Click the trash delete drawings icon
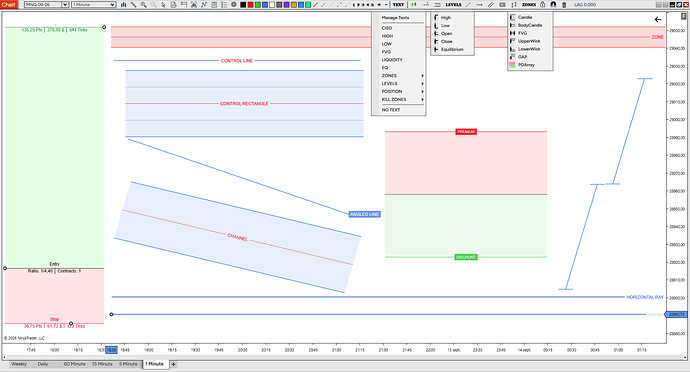The height and width of the screenshot is (372, 690). pyautogui.click(x=564, y=4)
